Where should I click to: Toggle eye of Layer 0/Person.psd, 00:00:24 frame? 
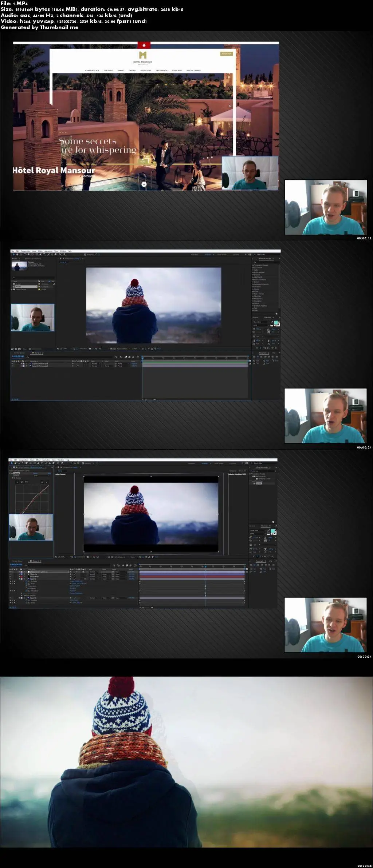[12, 366]
